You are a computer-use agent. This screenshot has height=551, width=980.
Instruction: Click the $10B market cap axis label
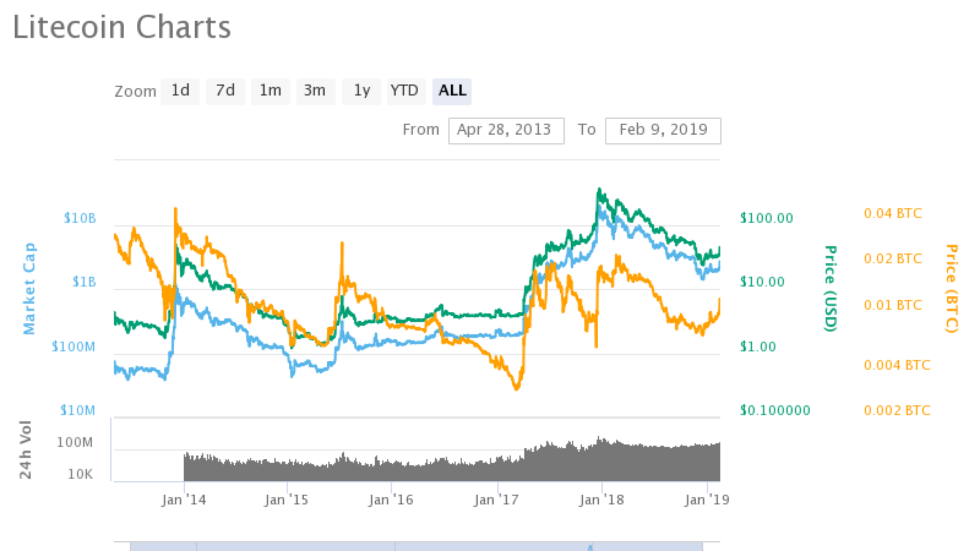(x=80, y=218)
